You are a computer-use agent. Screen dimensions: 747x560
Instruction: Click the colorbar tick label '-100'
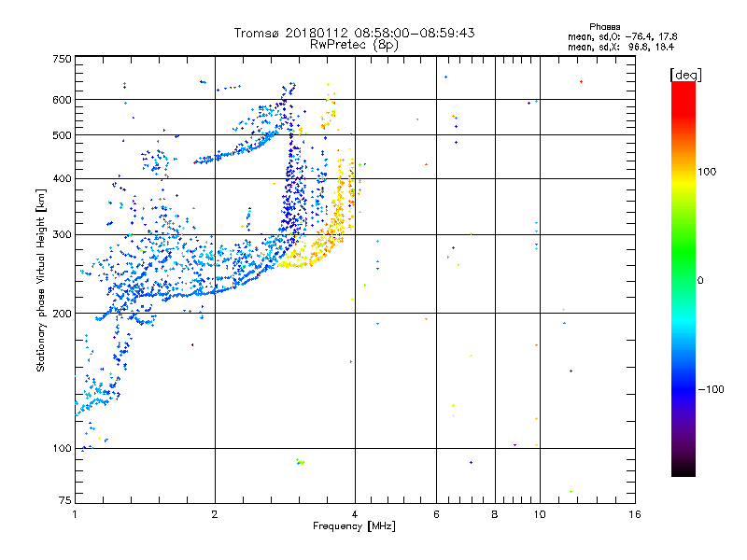click(x=712, y=389)
